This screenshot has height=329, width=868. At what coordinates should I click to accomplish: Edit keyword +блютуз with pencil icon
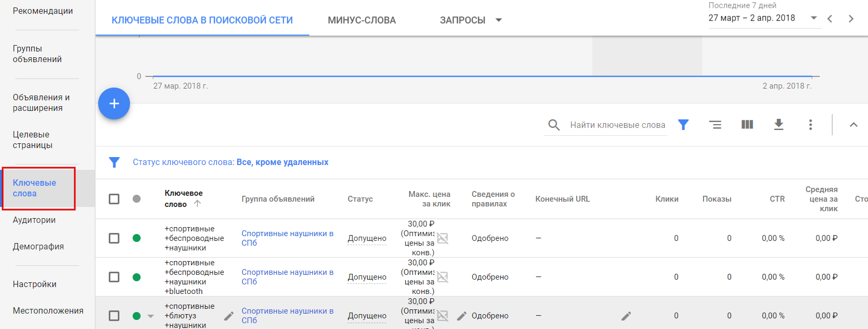click(229, 316)
